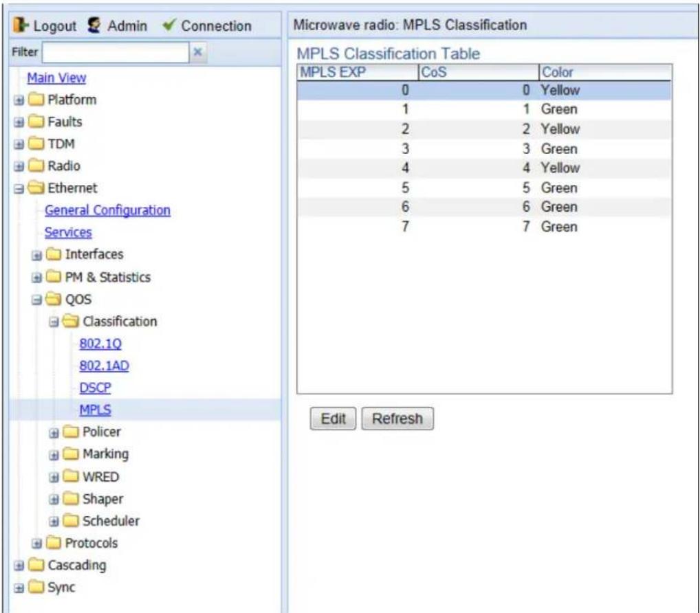This screenshot has height=613, width=700.
Task: Click the Marking folder icon
Action: click(x=71, y=454)
